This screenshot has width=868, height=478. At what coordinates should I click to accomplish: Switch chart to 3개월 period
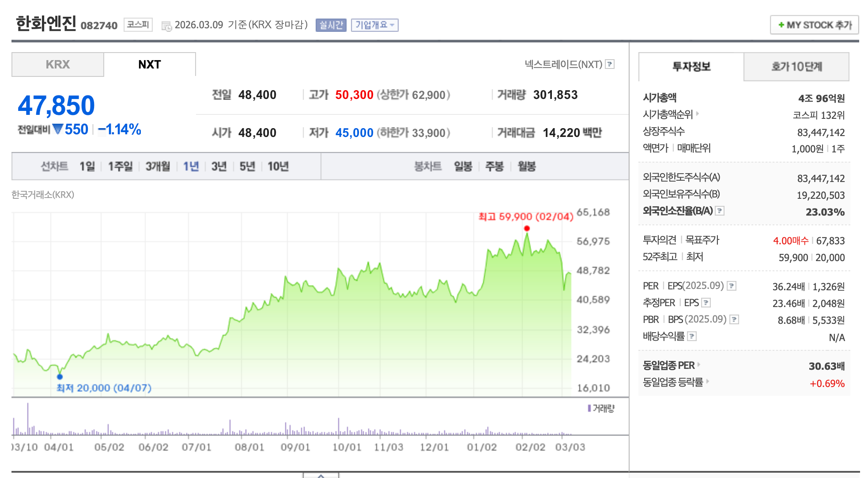coord(158,167)
